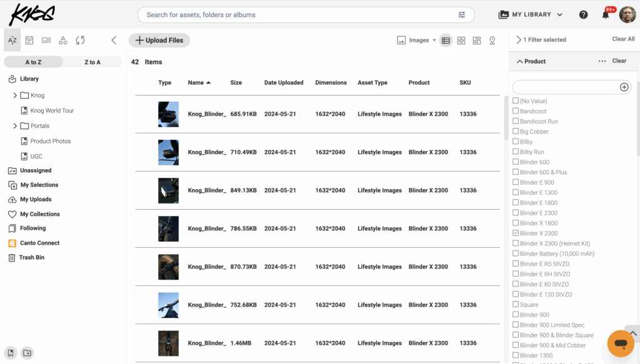Screen dimensions: 640x364
Task: Open the first Knog_Blinder image thumbnail
Action: [x=168, y=114]
